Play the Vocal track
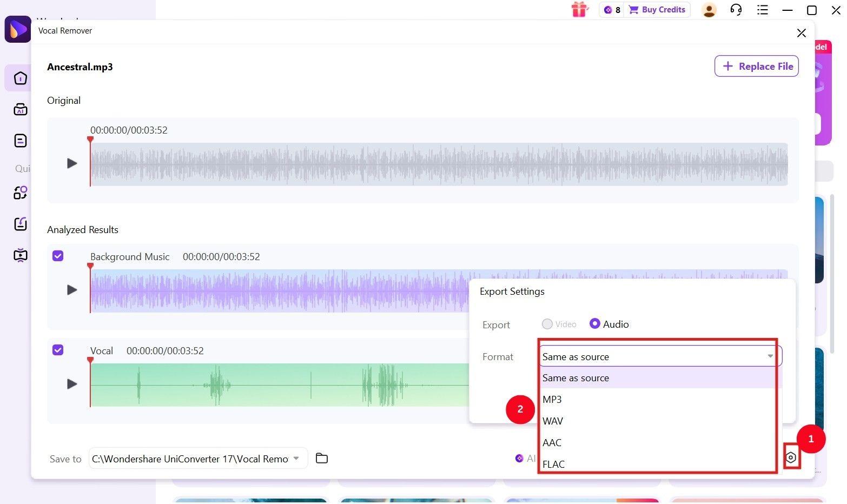The image size is (847, 504). (72, 384)
